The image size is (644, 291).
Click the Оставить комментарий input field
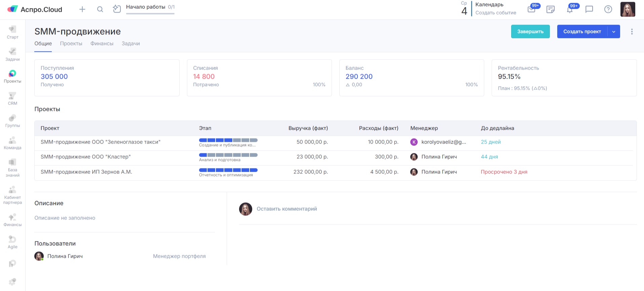pyautogui.click(x=287, y=209)
